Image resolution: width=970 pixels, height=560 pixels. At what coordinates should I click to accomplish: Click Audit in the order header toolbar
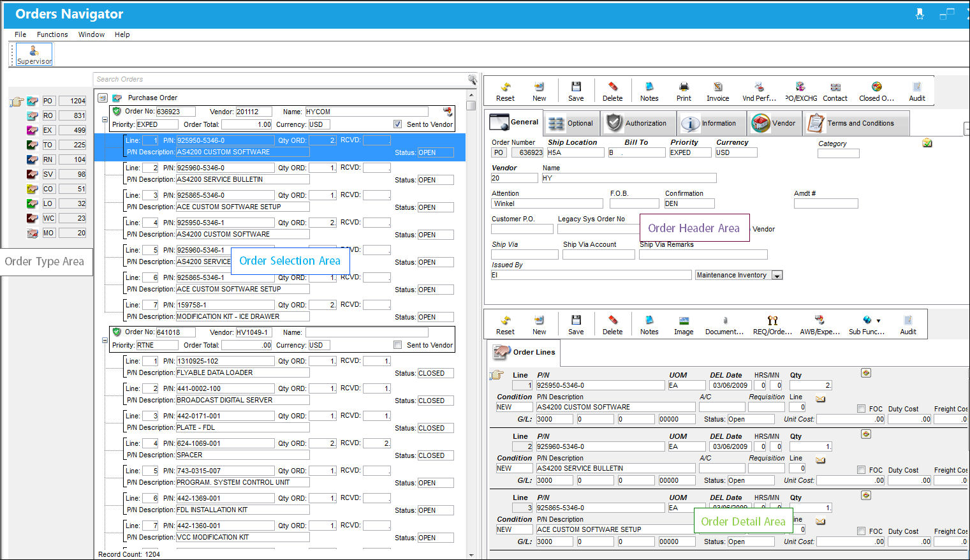(917, 91)
